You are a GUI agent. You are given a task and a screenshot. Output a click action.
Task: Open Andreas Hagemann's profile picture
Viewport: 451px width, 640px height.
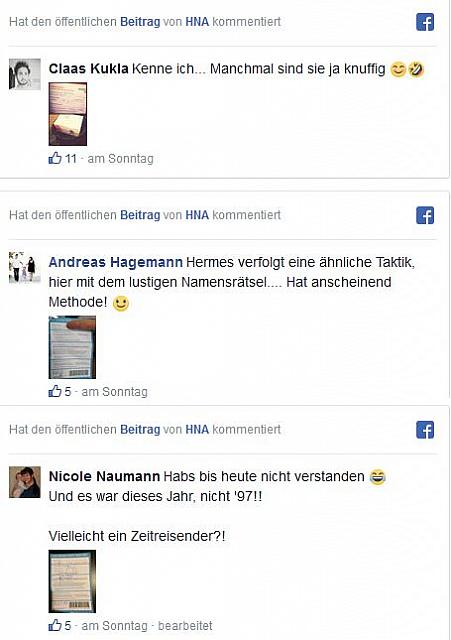tap(25, 267)
